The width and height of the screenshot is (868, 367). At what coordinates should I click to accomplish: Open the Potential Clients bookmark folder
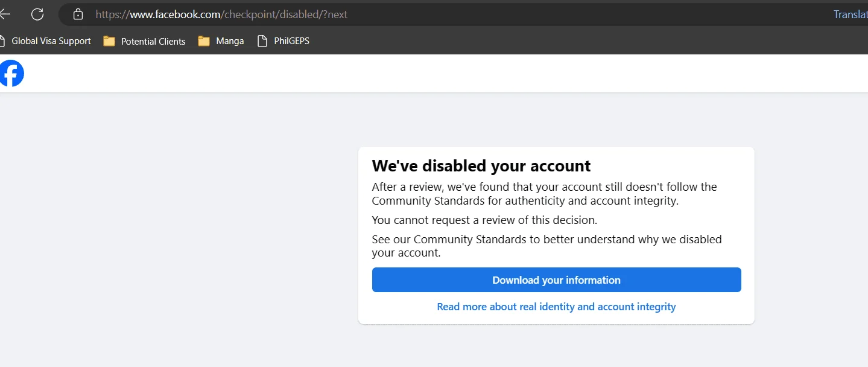[144, 41]
